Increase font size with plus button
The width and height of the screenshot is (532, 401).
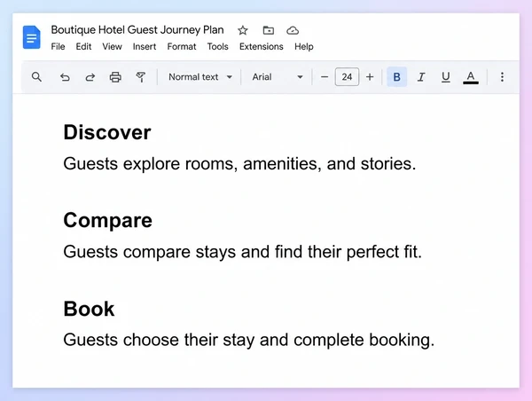tap(370, 77)
